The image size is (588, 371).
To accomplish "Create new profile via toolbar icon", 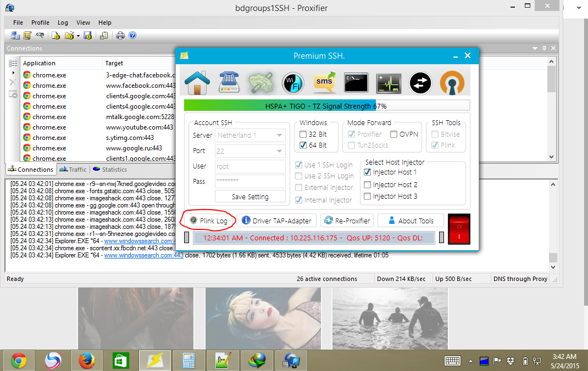I will [56, 36].
